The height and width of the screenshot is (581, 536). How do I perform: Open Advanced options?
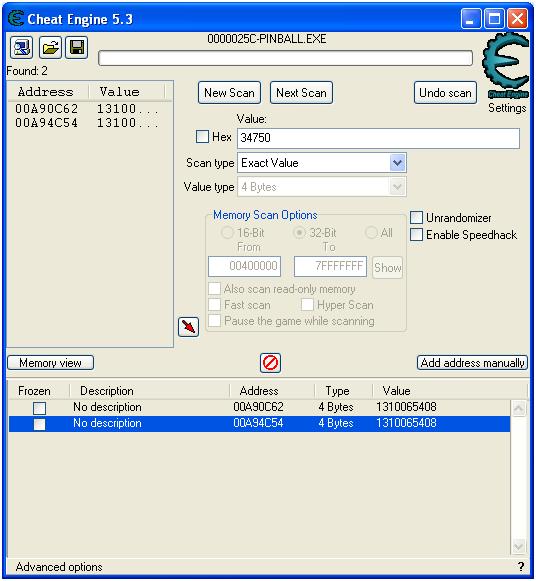(59, 567)
